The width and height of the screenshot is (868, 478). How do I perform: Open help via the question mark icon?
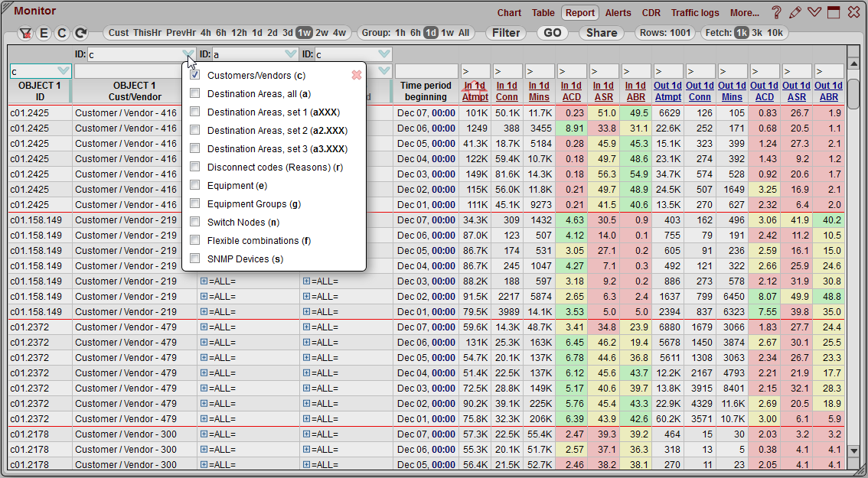click(x=778, y=12)
